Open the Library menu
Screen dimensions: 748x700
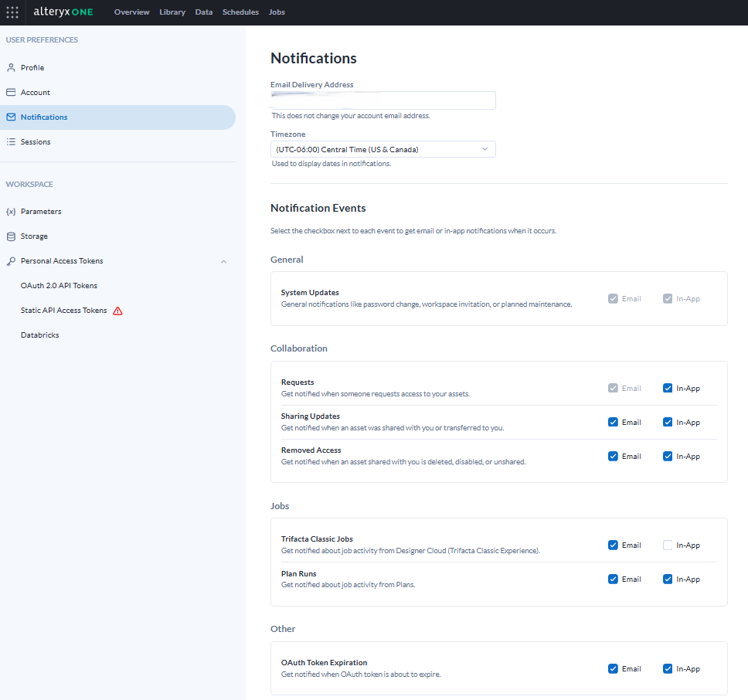(x=172, y=12)
